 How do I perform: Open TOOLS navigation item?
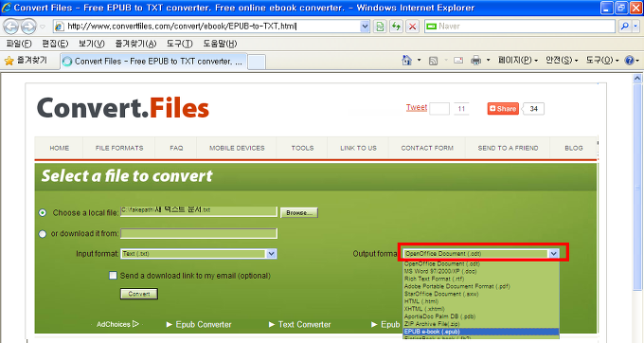pos(302,148)
